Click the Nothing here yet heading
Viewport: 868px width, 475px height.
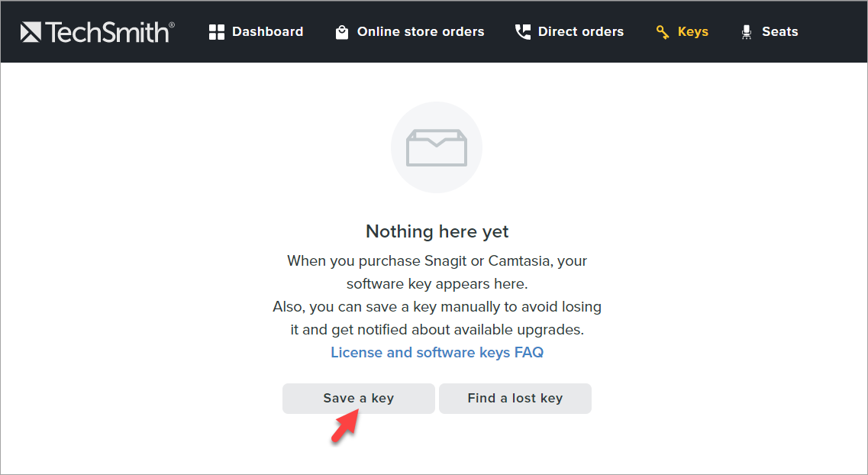[436, 231]
